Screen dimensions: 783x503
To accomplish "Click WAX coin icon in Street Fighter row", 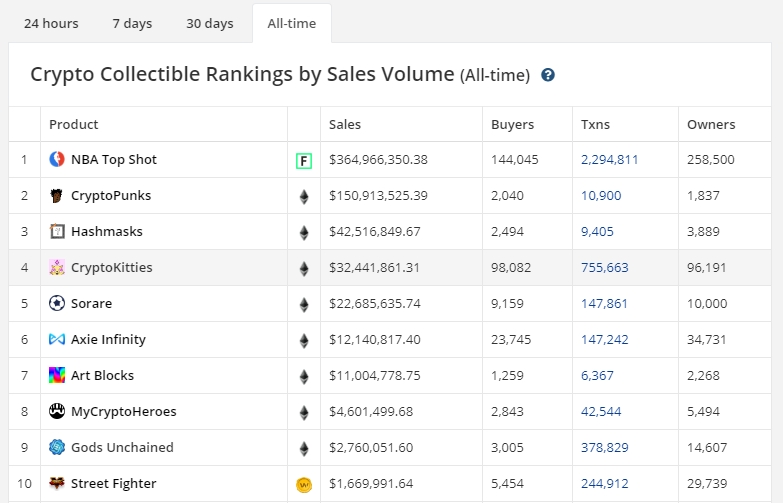I will [304, 485].
